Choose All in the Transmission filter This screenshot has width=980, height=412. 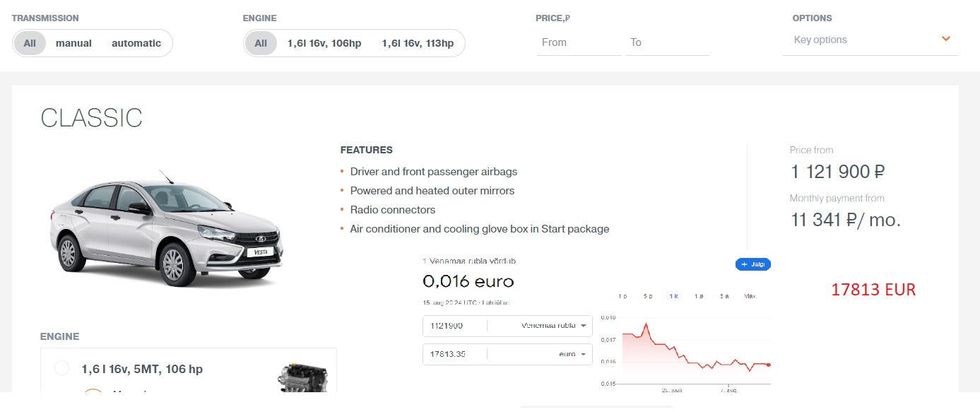(30, 43)
